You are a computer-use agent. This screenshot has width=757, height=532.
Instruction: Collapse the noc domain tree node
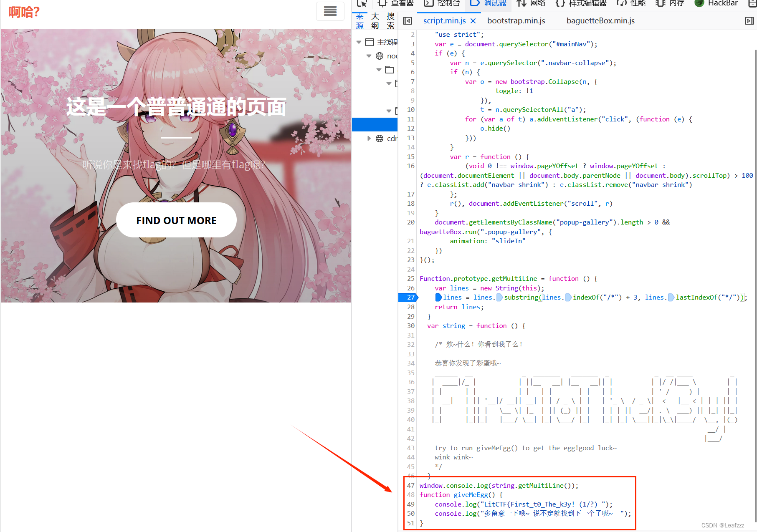point(369,56)
